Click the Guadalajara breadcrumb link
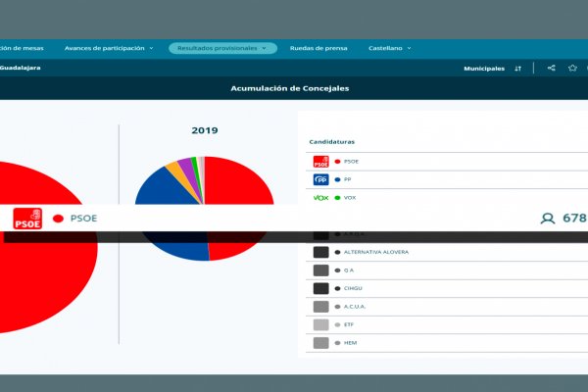This screenshot has width=588, height=392. pos(20,69)
